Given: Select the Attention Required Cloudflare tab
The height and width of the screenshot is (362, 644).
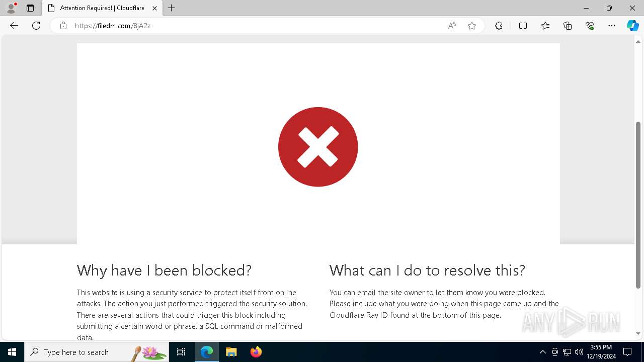Looking at the screenshot, I should tap(102, 8).
